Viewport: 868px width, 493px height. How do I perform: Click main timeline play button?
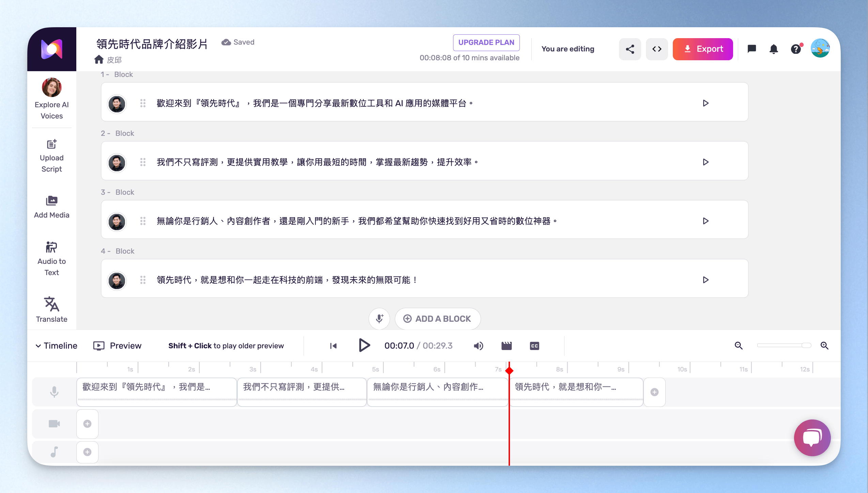pyautogui.click(x=364, y=345)
